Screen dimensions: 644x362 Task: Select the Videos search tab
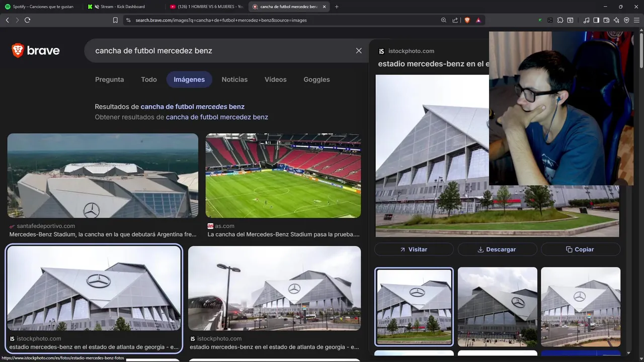click(276, 79)
